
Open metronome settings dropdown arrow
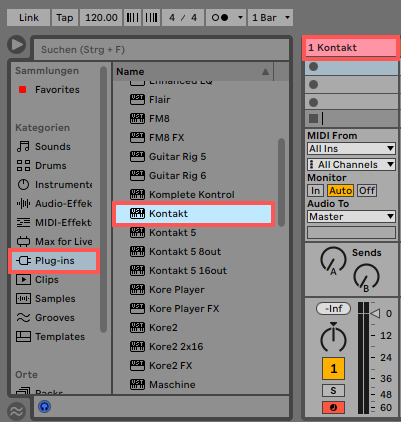240,18
